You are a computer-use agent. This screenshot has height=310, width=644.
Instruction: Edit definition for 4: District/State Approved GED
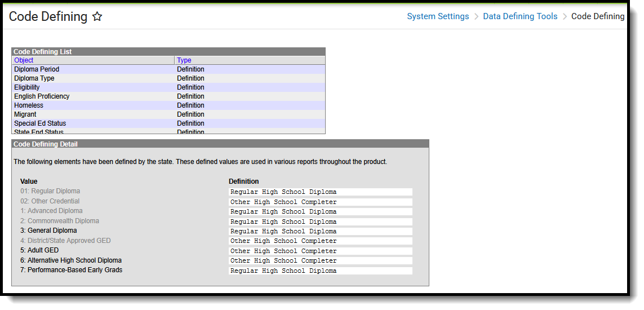coord(320,241)
